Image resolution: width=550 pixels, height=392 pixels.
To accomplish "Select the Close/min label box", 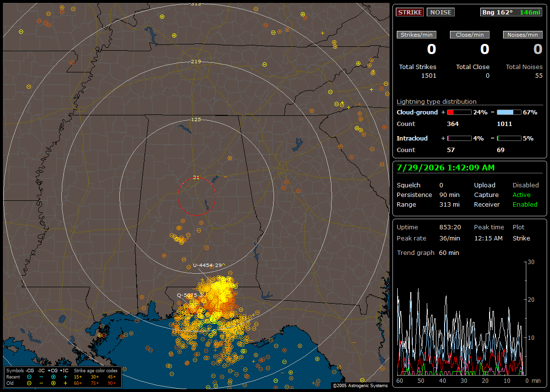I will coord(470,35).
